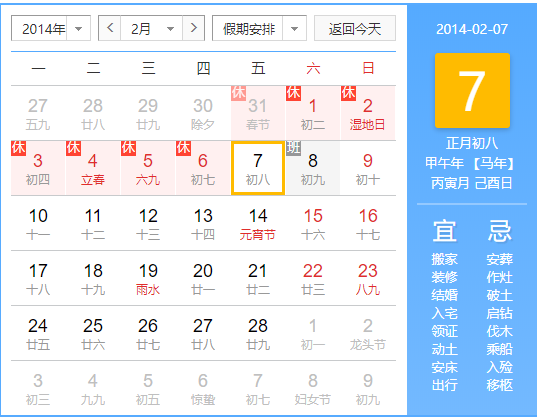Viewport: 540px width, 419px height.
Task: Select February 14 元宵节
Action: point(258,223)
